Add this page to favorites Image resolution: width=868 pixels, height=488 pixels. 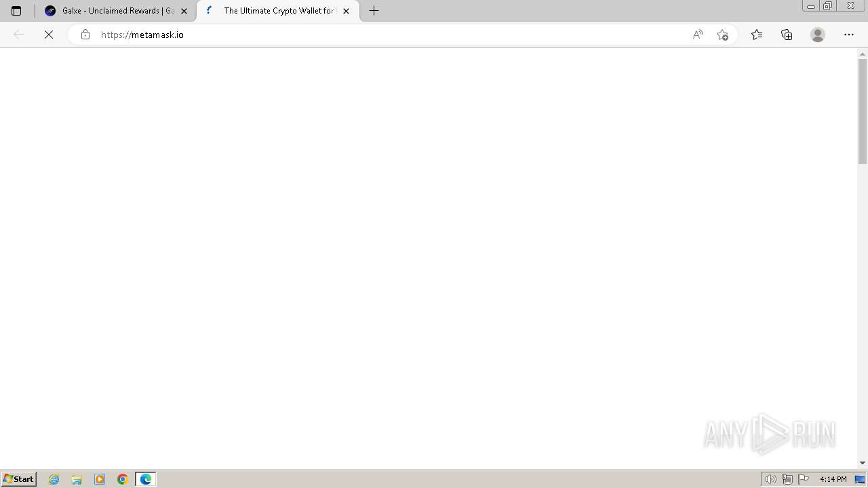click(722, 35)
